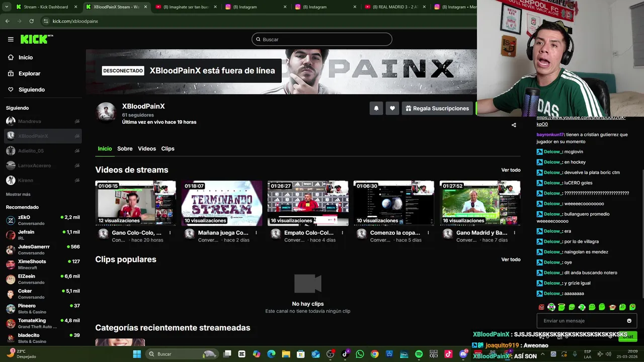Screen dimensions: 644x362
Task: Select the Inicio channel tab
Action: click(105, 149)
